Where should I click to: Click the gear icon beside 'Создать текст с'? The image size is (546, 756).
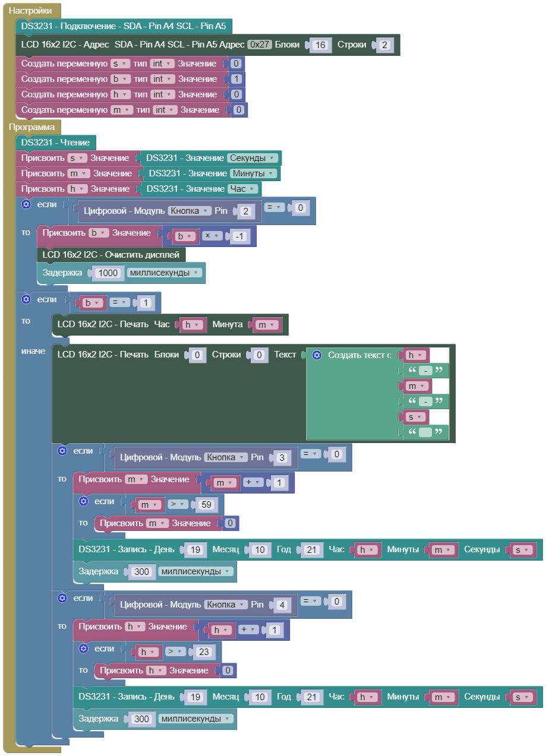[317, 355]
